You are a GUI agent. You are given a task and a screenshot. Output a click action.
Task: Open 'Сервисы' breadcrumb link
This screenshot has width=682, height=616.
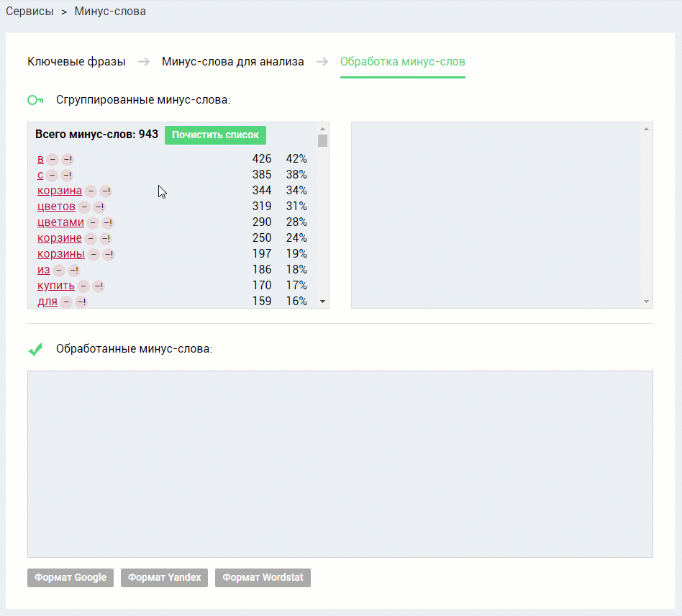click(29, 12)
